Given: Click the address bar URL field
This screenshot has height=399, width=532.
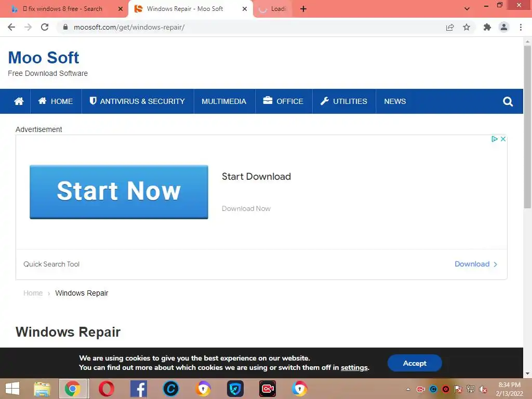Looking at the screenshot, I should (251, 27).
